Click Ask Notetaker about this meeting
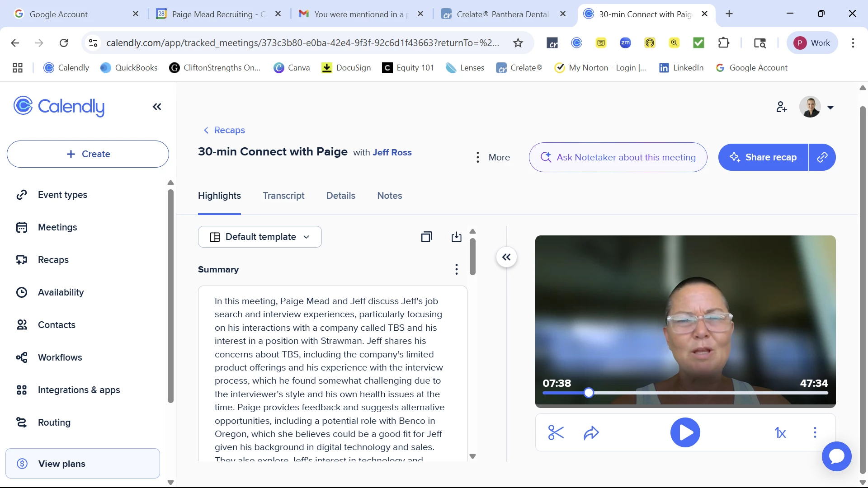Screen dimensions: 868x488 [x=618, y=157]
